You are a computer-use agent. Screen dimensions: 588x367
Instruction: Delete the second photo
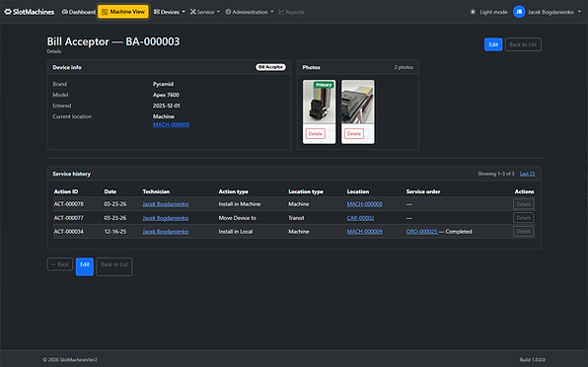[x=354, y=134]
